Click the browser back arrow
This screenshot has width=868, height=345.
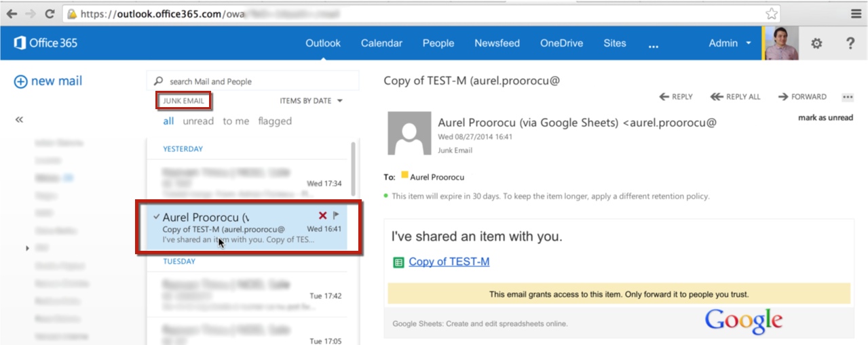pos(12,14)
